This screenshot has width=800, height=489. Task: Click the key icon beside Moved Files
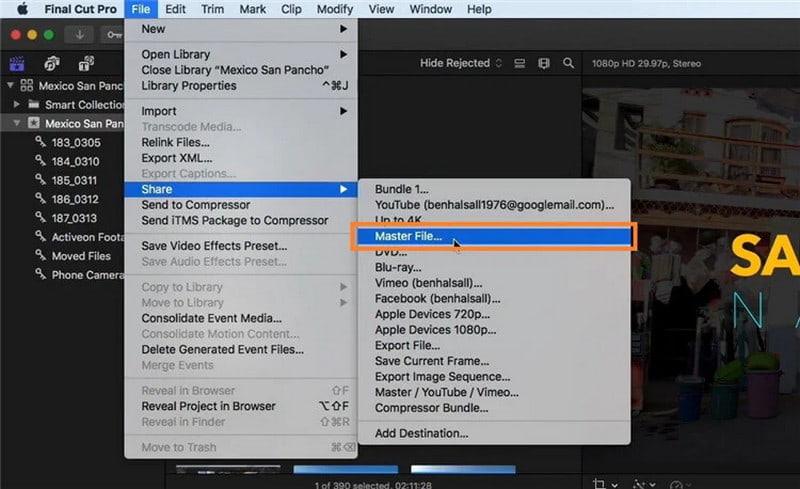(x=40, y=255)
